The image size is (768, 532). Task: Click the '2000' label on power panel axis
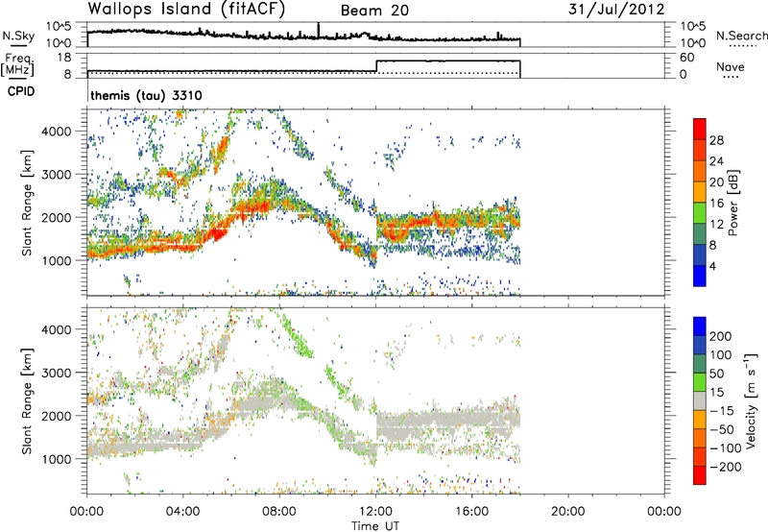(57, 217)
